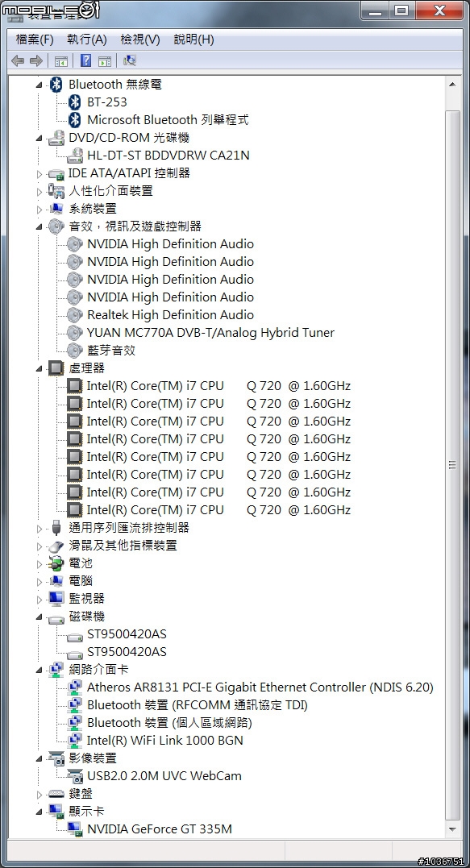Click the scrollbar down arrow
The image size is (470, 868).
pyautogui.click(x=452, y=829)
